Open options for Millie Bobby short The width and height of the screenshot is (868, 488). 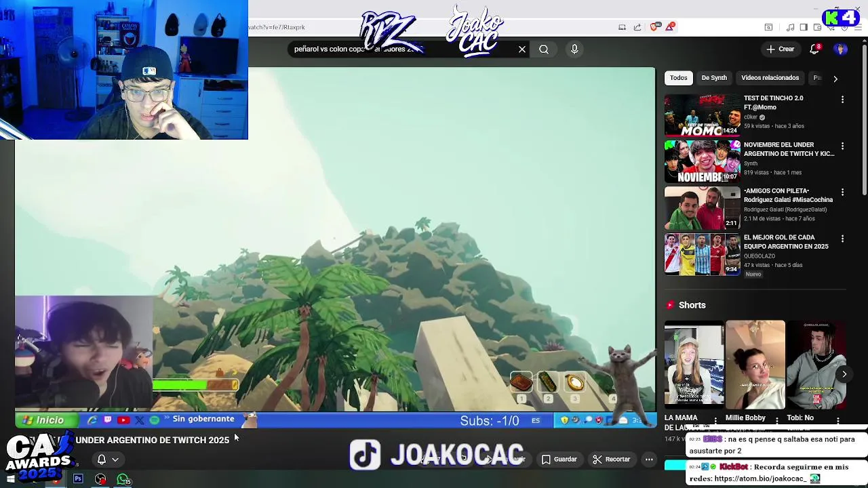(x=776, y=422)
